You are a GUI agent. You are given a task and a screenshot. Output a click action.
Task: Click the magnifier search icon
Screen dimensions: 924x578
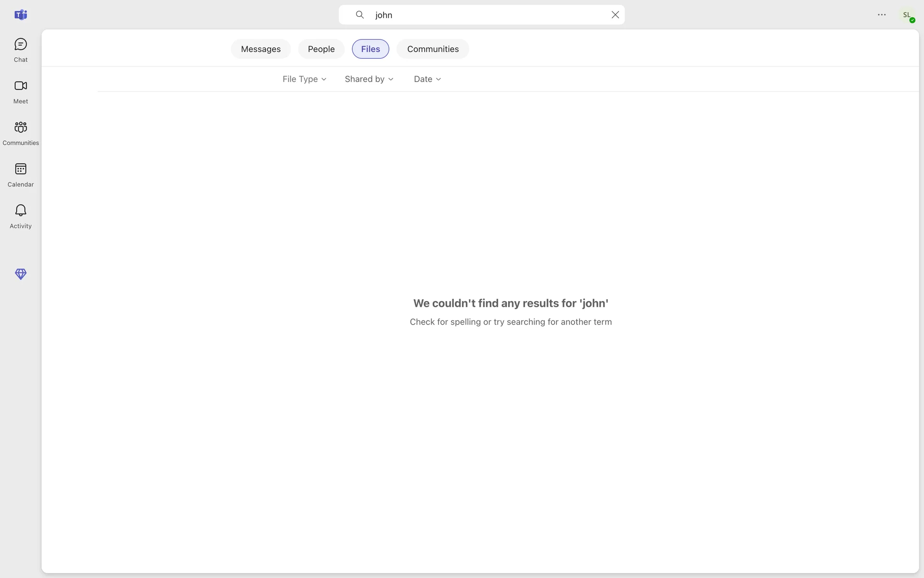point(359,15)
